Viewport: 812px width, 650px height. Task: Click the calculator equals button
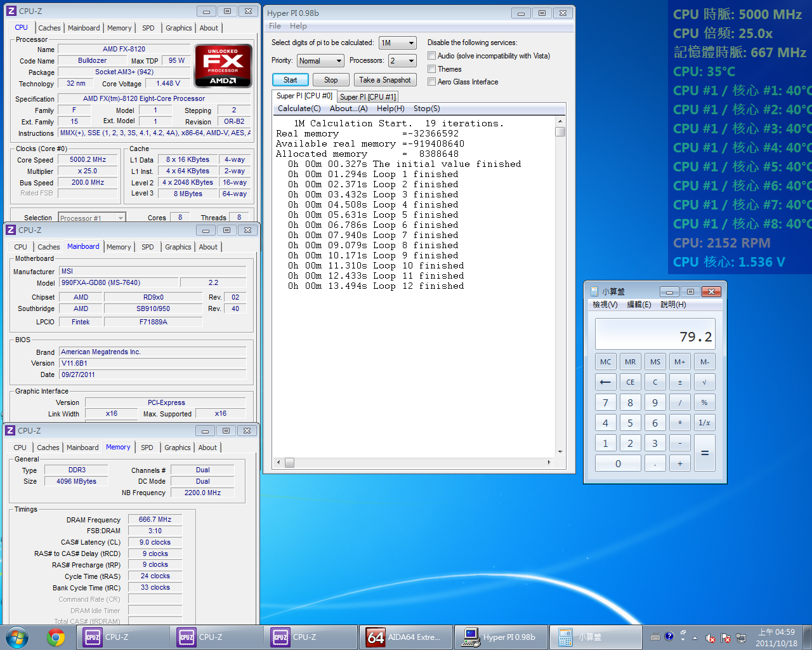tap(704, 453)
